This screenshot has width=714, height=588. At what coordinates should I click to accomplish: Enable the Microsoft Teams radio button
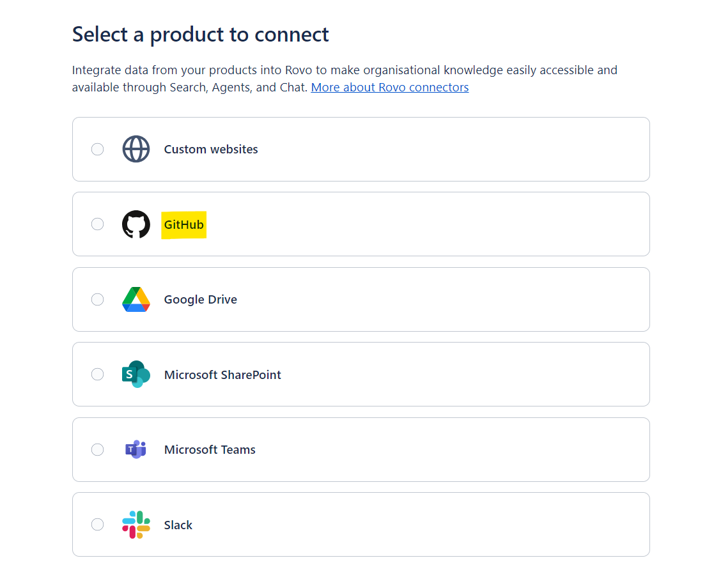click(97, 449)
